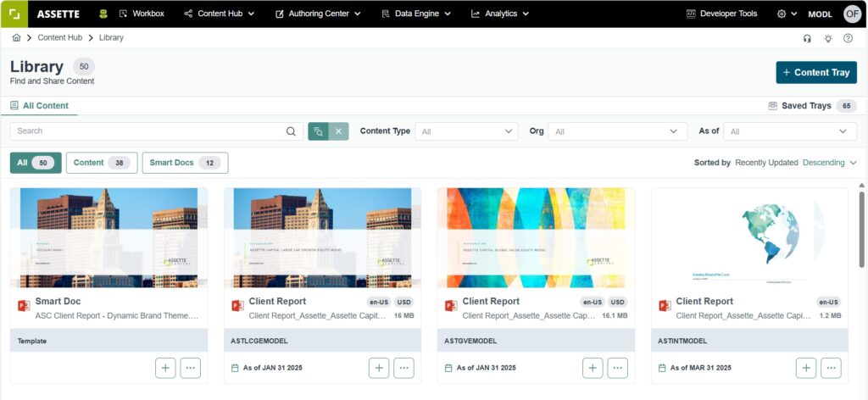Click the ASTINTMODEL label
Screen dimensions: 868x400
click(x=682, y=342)
